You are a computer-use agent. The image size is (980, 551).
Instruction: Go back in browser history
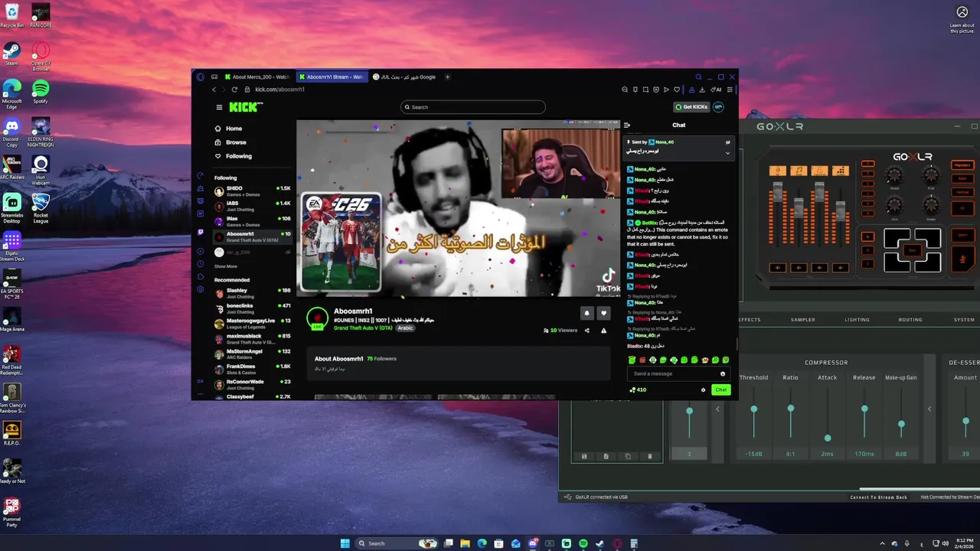pyautogui.click(x=214, y=90)
